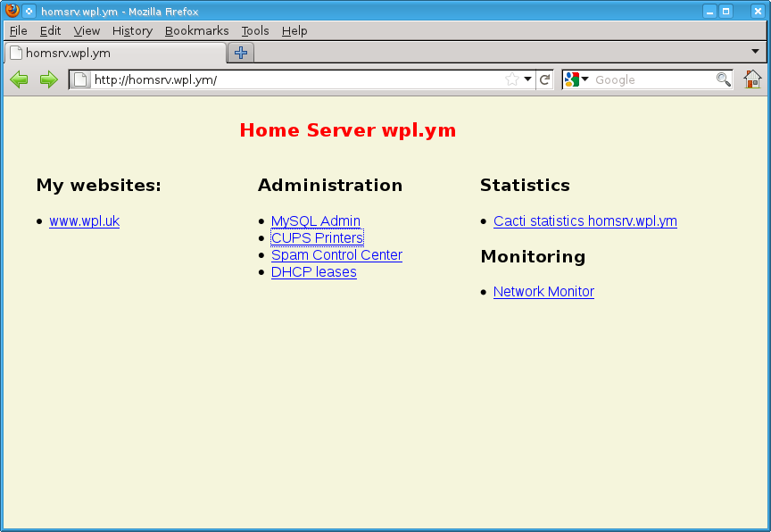Maximize the Firefox window
This screenshot has height=532, width=771.
pos(725,11)
